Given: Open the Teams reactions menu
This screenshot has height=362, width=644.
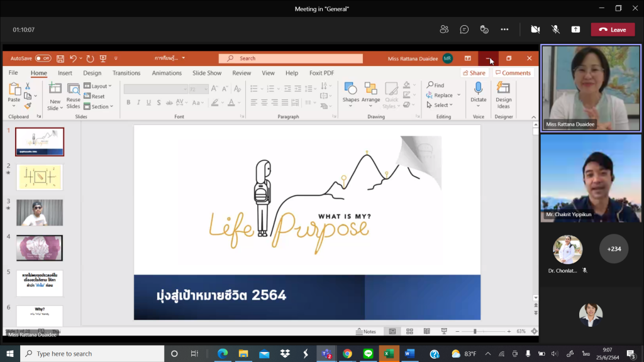Looking at the screenshot, I should [484, 30].
